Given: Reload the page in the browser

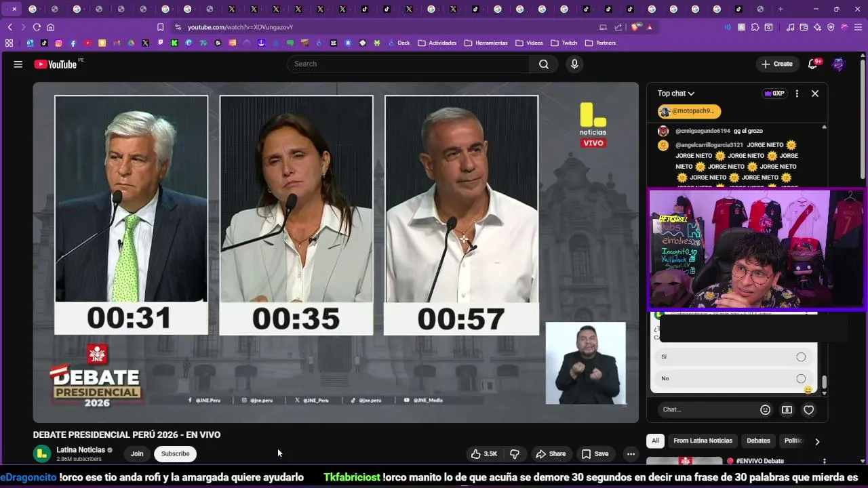Looking at the screenshot, I should coord(37,27).
